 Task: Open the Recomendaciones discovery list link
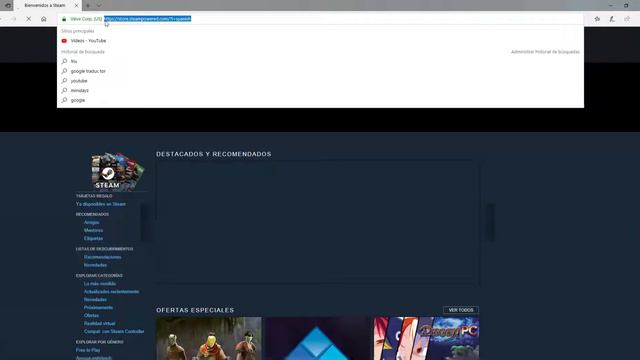102,257
